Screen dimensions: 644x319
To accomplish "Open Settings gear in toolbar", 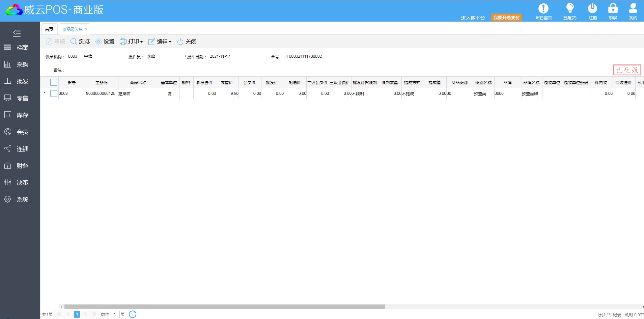I will click(105, 42).
